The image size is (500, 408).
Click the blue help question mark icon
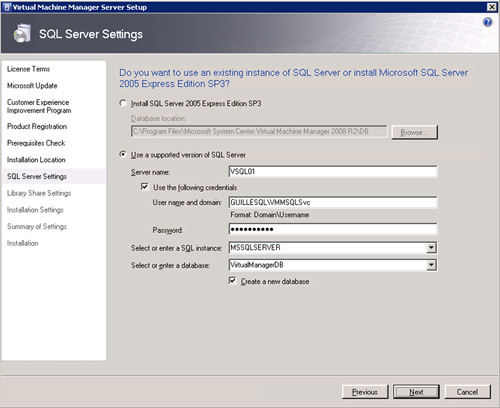point(487,22)
